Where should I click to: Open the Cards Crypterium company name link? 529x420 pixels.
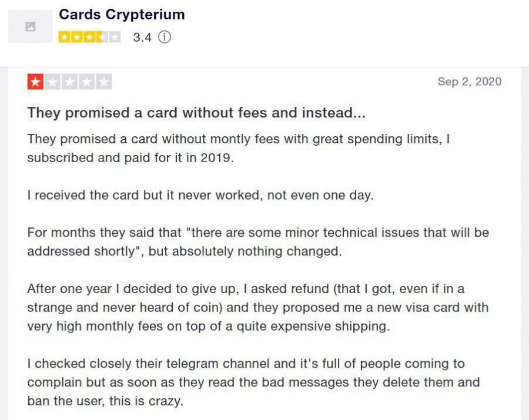click(x=121, y=15)
